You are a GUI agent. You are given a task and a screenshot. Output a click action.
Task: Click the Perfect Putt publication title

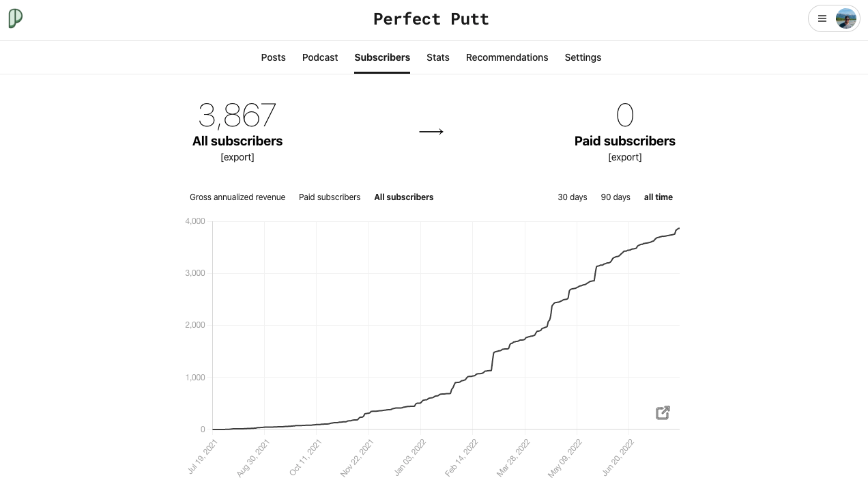[x=431, y=19]
